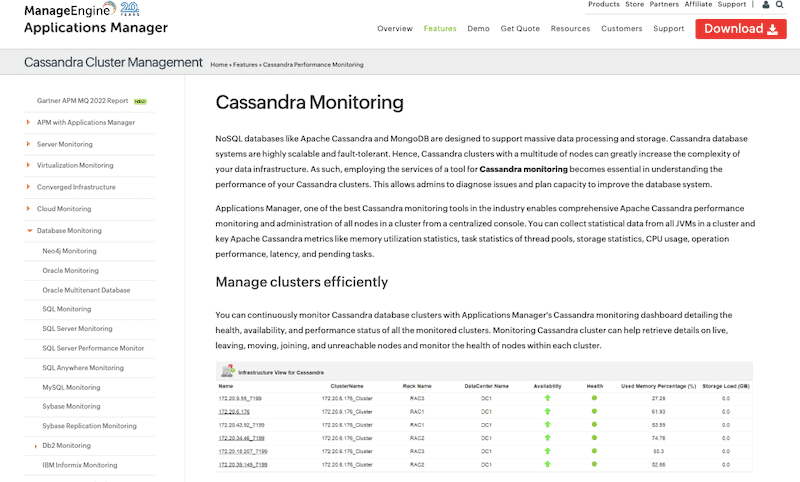The image size is (800, 482).
Task: Click the ManageEngine logo
Action: (x=70, y=10)
